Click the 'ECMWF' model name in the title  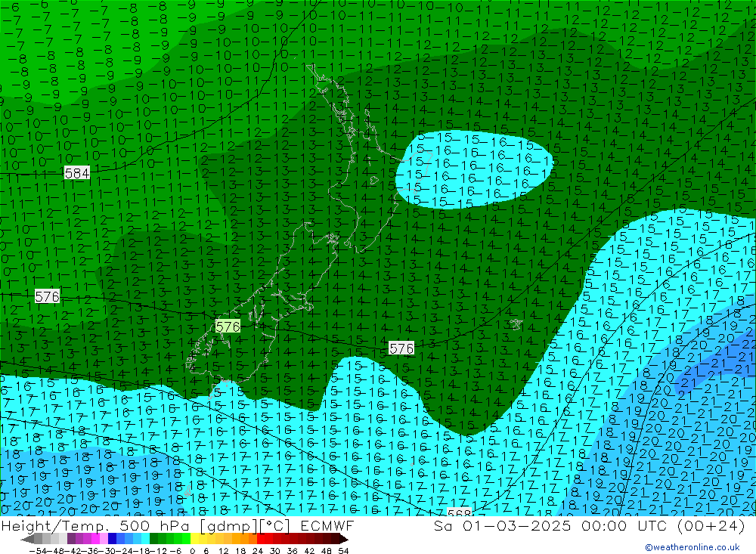(327, 525)
